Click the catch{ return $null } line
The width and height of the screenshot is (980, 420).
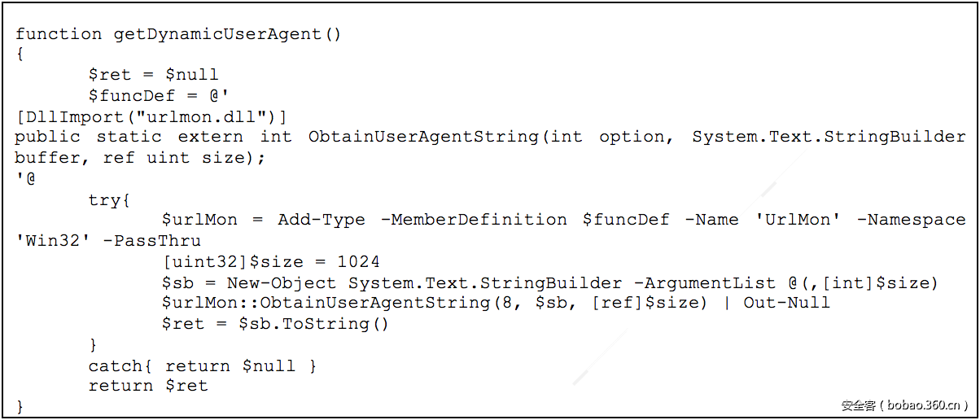coord(202,366)
